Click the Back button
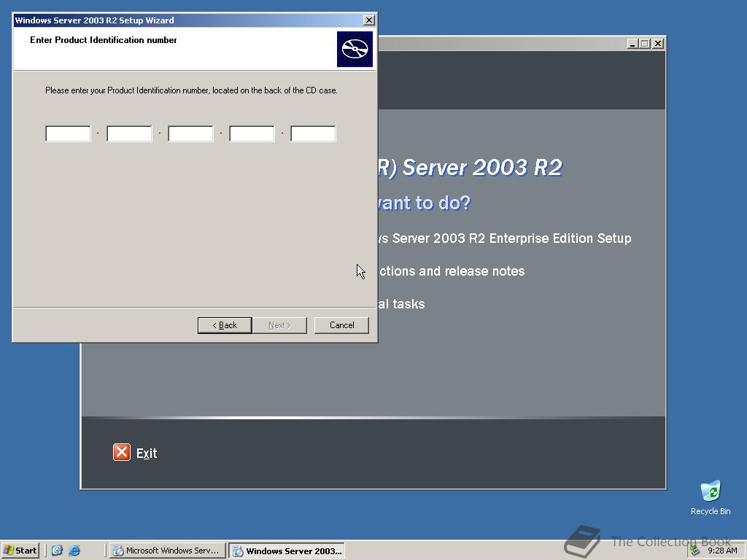The image size is (747, 560). click(x=224, y=325)
